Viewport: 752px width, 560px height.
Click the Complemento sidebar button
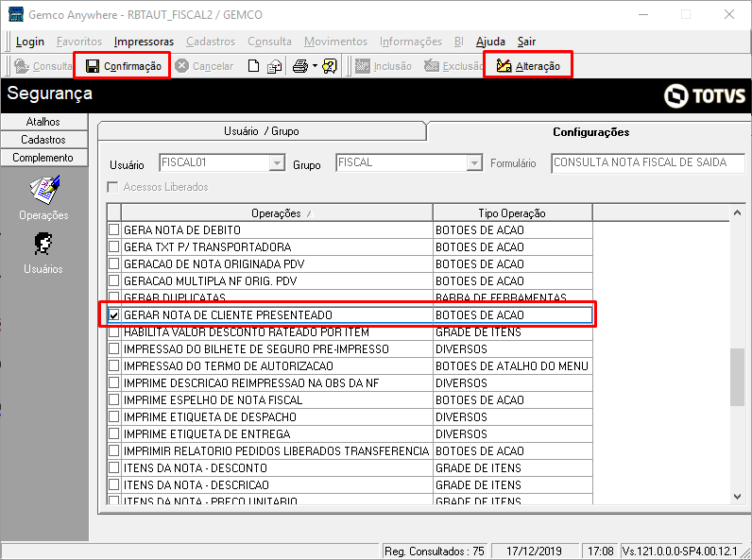point(43,158)
